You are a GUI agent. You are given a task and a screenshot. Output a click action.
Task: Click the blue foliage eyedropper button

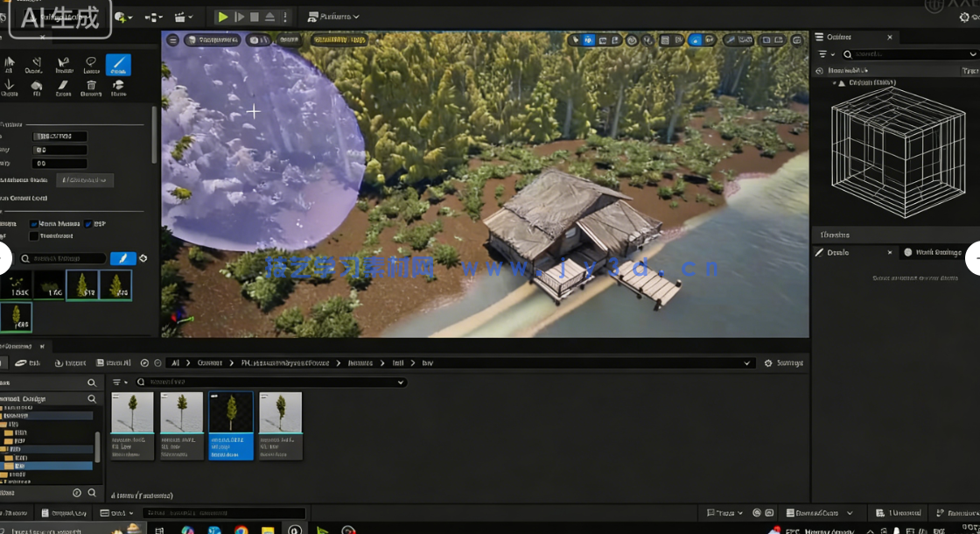click(x=122, y=258)
